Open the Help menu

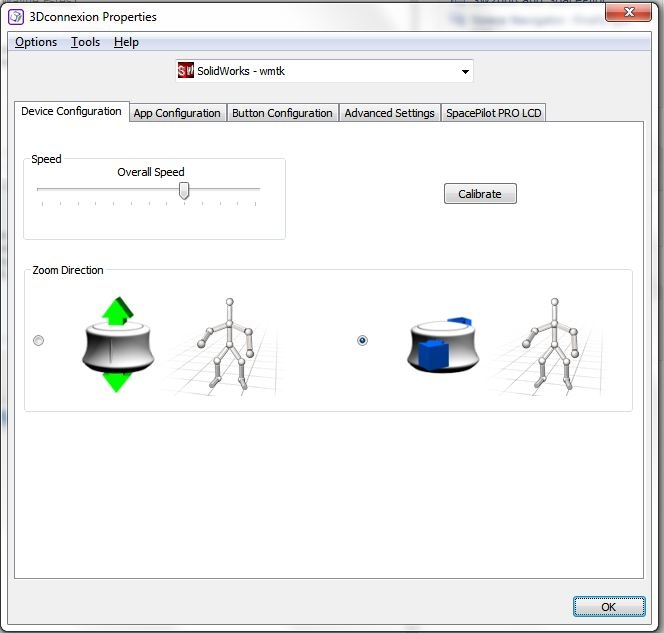[126, 42]
